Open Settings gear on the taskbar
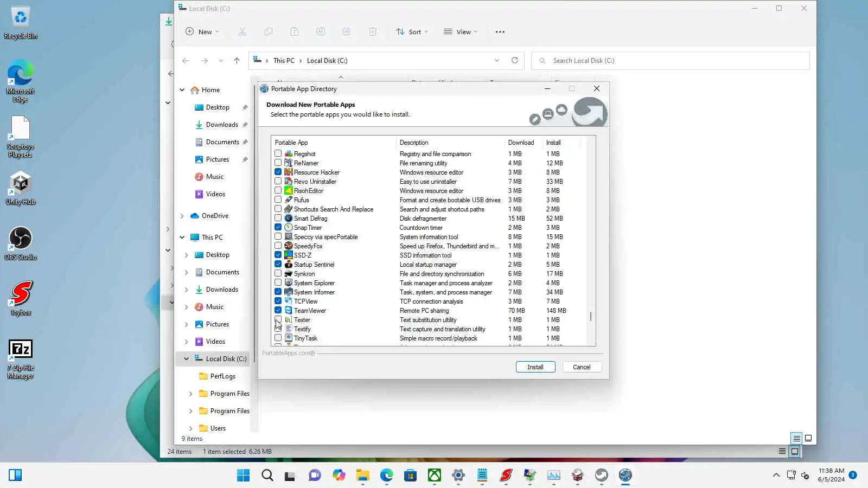The image size is (868, 488). [458, 476]
